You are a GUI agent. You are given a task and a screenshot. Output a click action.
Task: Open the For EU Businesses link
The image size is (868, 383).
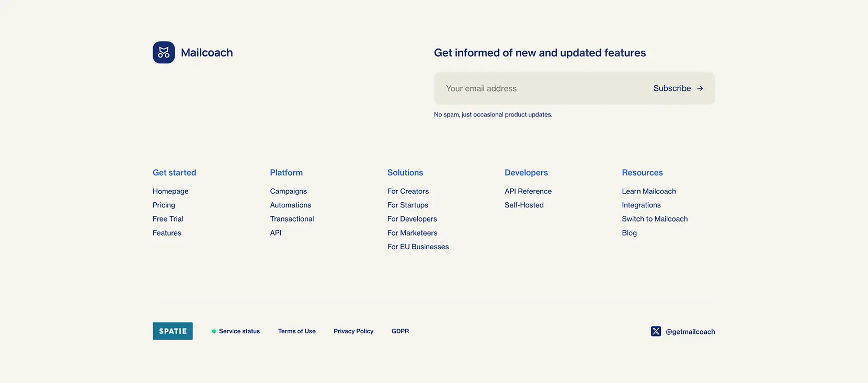coord(418,247)
